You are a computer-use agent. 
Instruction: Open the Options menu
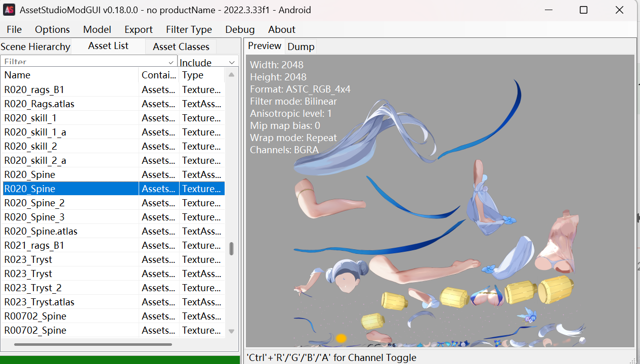click(52, 29)
